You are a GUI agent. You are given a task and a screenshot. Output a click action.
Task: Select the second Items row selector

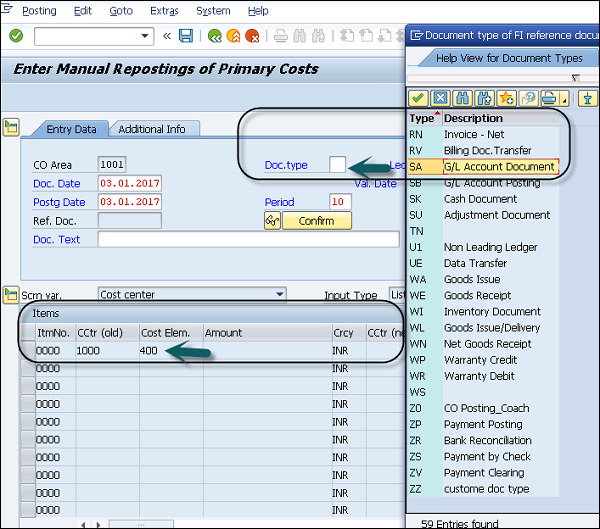click(26, 368)
